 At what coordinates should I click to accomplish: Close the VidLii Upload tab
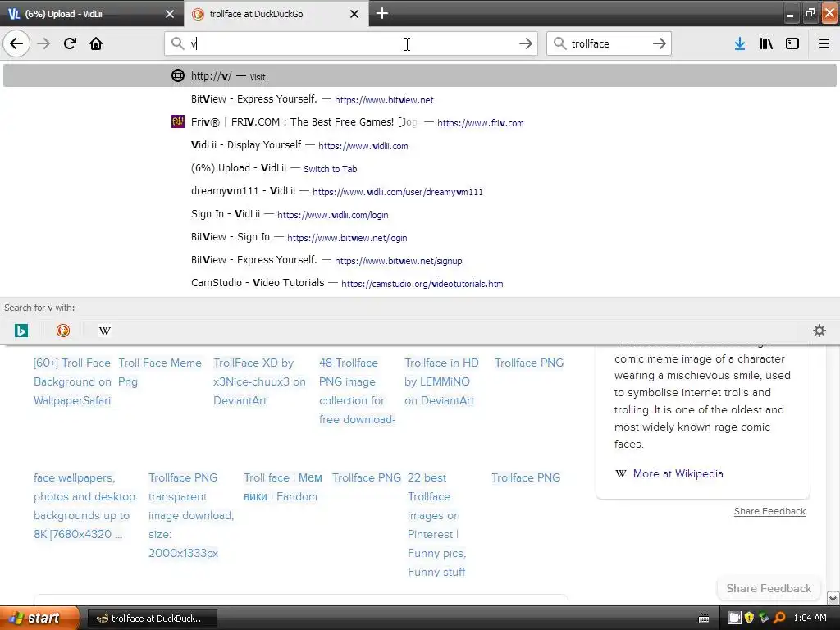(170, 14)
